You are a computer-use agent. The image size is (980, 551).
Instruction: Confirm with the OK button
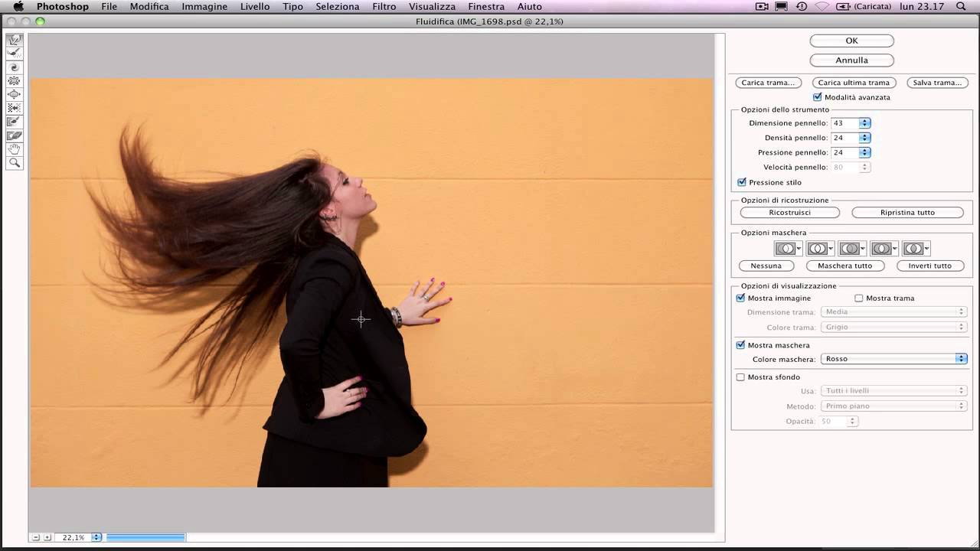click(x=851, y=41)
